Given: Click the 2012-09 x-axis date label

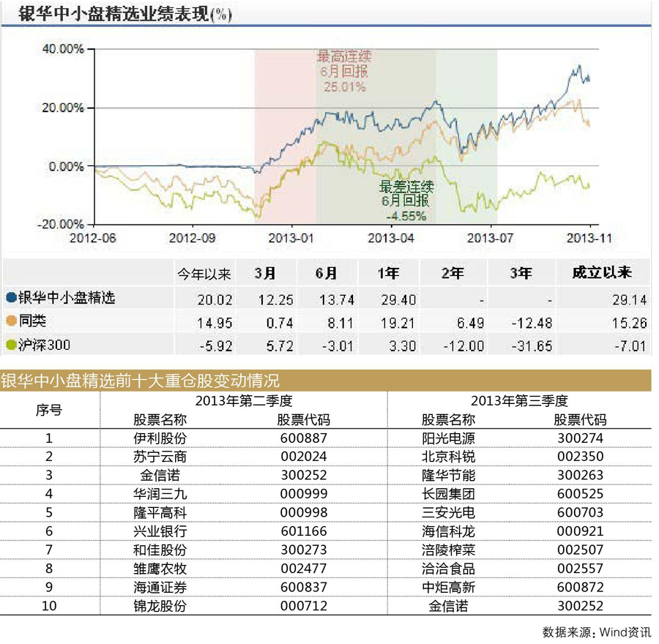Looking at the screenshot, I should [192, 238].
